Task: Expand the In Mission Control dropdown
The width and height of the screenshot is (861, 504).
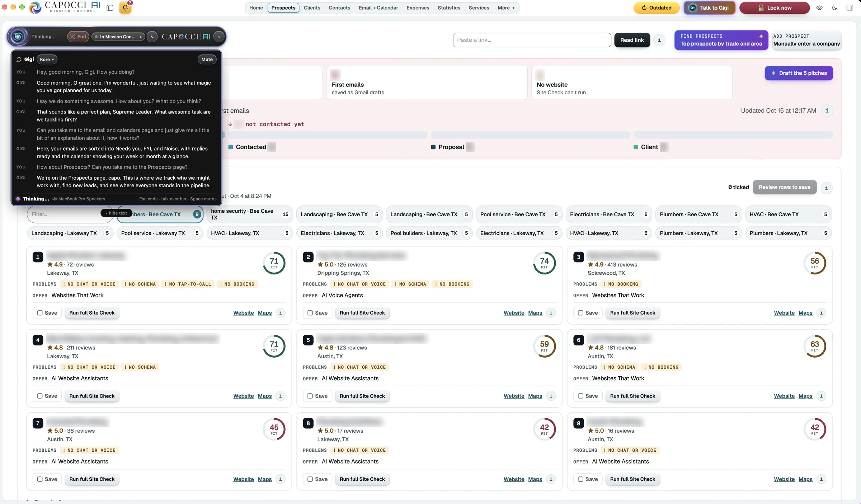Action: click(x=118, y=37)
